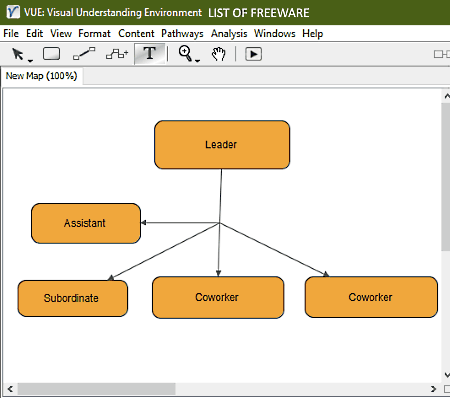Click the split-view icon at toolbar right

[442, 54]
